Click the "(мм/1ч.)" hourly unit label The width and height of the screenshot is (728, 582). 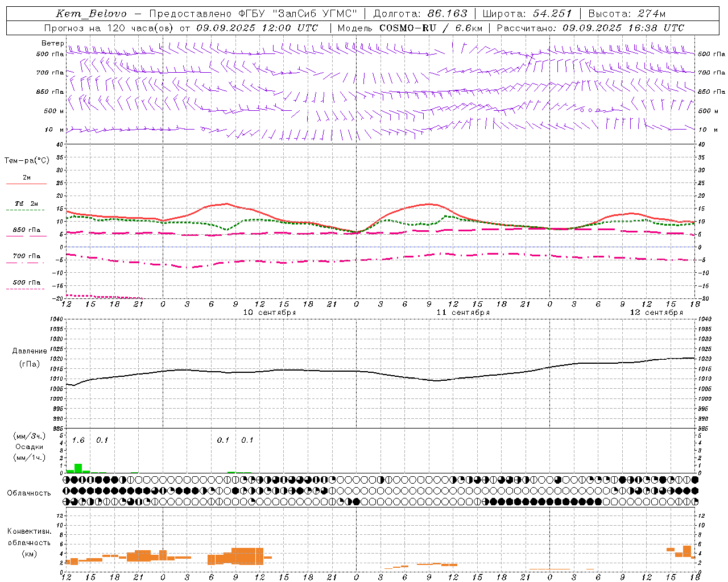(x=30, y=458)
